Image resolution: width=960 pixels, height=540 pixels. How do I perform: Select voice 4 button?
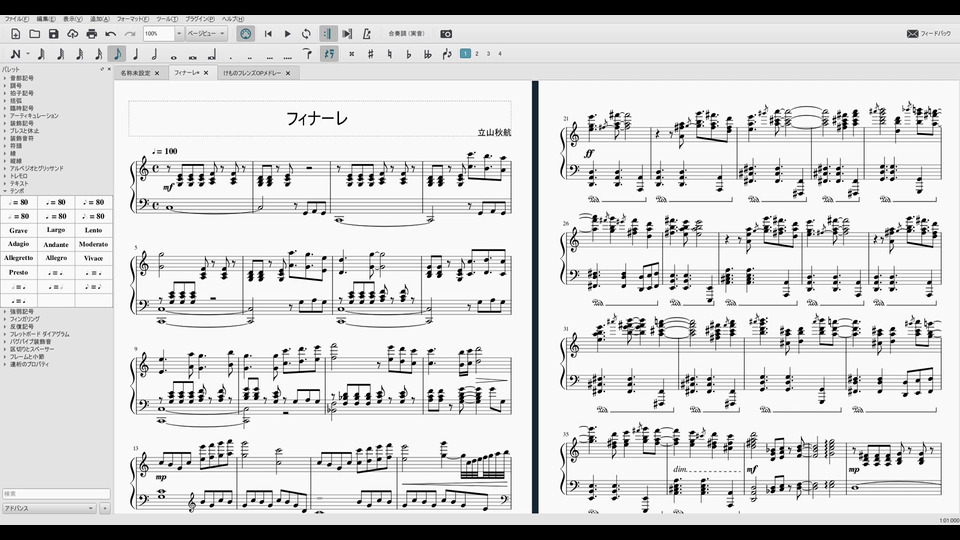click(500, 54)
